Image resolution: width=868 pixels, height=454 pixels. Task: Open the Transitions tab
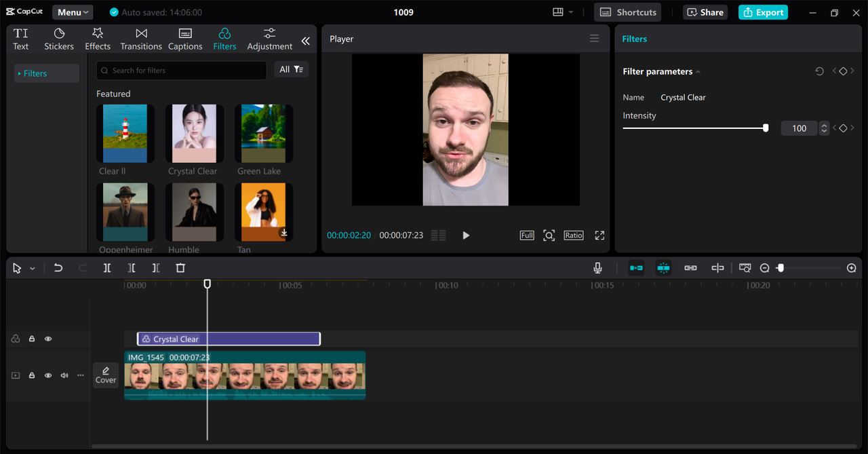[x=141, y=39]
